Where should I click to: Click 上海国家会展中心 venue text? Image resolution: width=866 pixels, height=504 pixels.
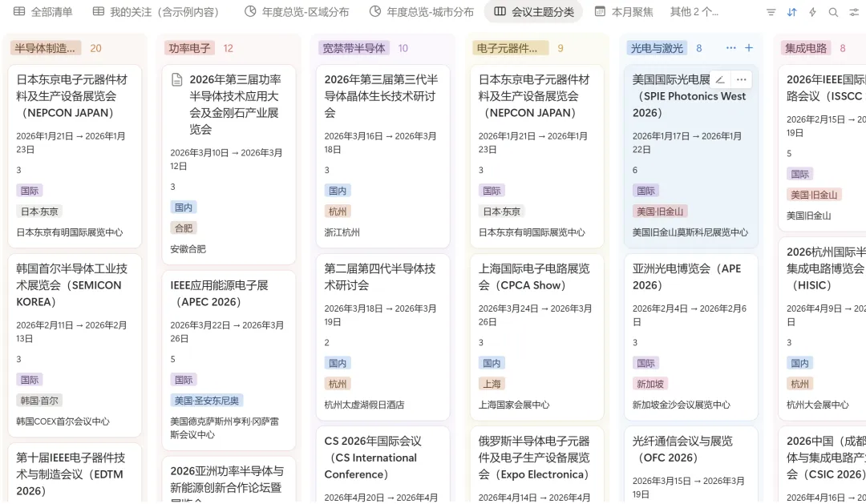point(514,405)
